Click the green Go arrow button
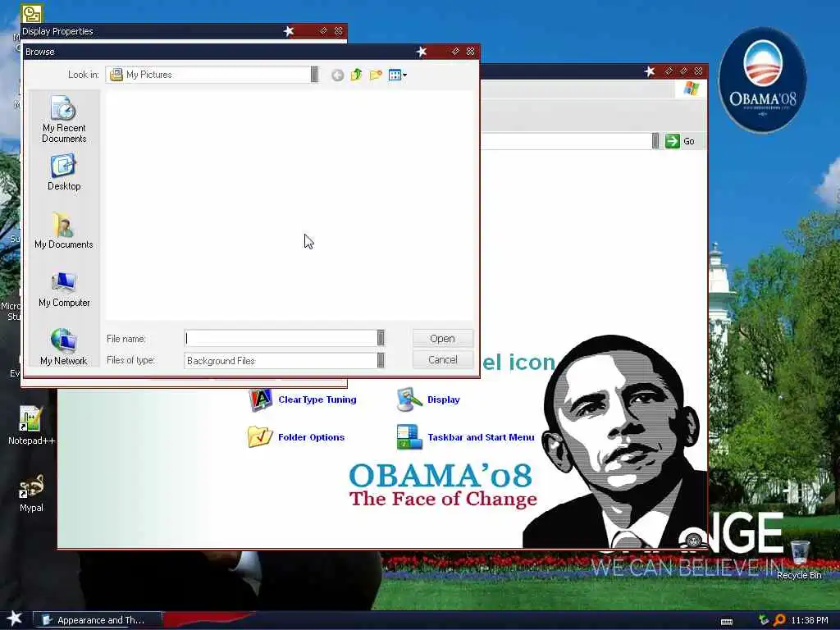Image resolution: width=840 pixels, height=630 pixels. pos(673,141)
